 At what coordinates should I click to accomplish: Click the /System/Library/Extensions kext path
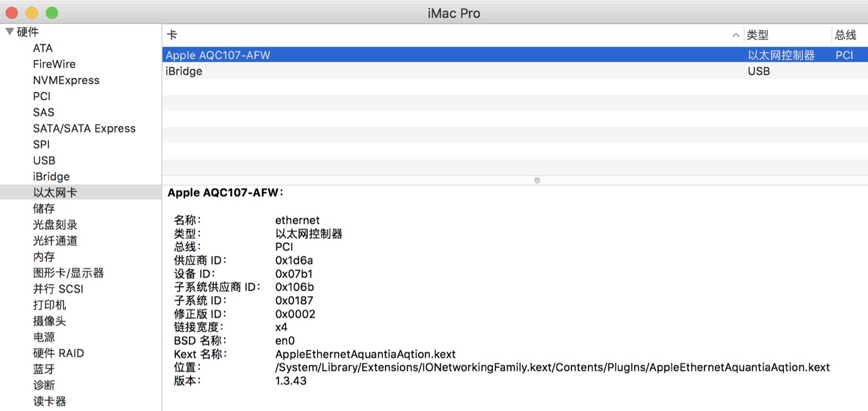(552, 367)
